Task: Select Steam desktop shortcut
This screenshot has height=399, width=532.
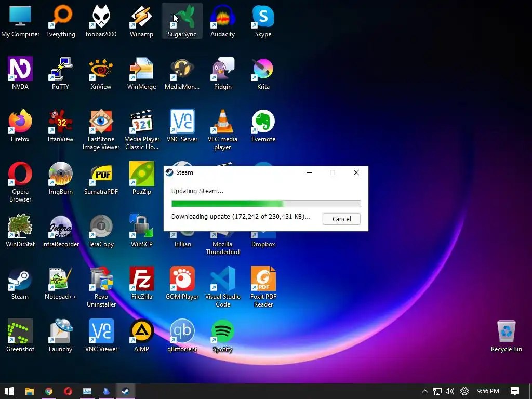Action: [x=20, y=283]
